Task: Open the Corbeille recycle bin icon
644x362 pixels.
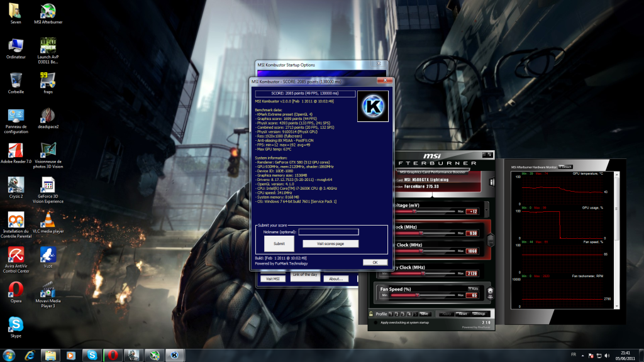Action: 16,84
